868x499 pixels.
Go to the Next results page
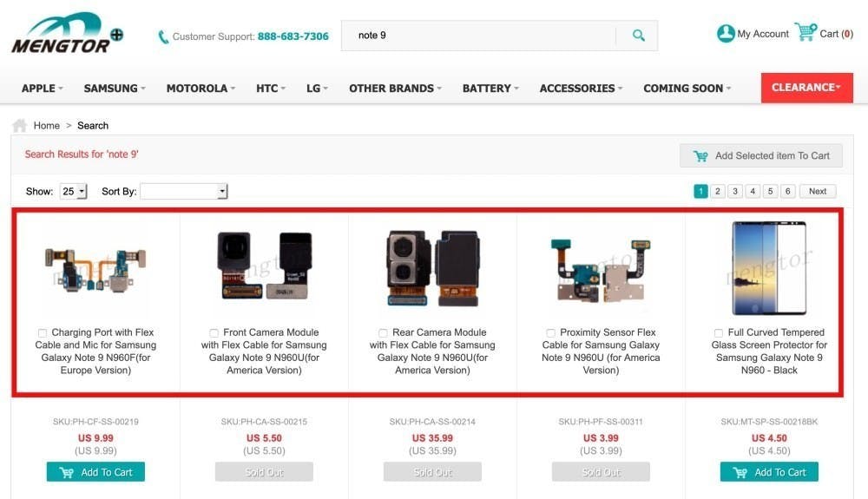click(818, 192)
